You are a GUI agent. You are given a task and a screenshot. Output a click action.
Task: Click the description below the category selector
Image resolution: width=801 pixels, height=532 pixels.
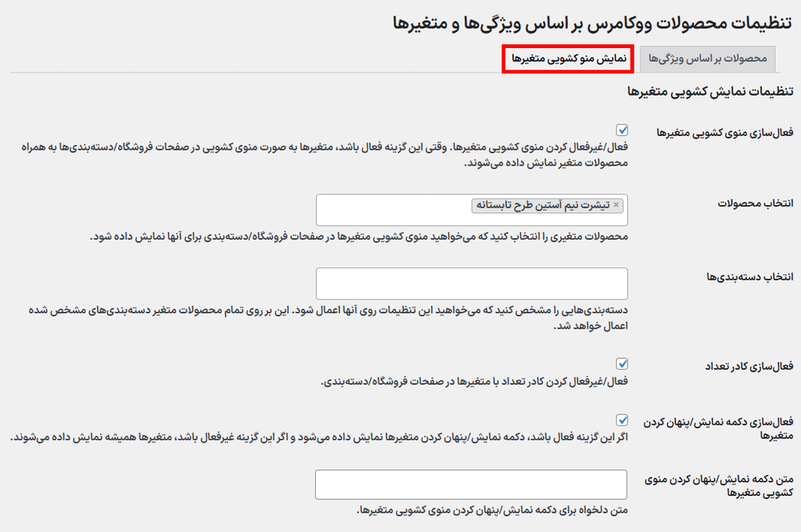[x=321, y=318]
